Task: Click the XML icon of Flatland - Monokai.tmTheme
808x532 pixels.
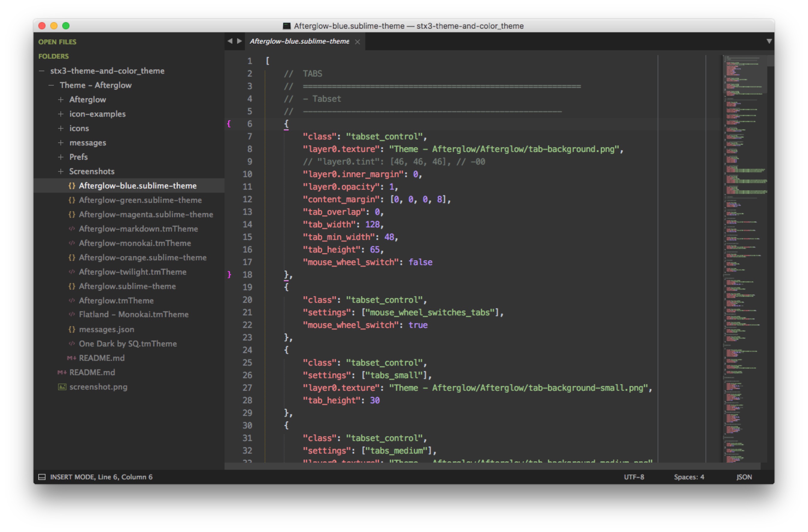Action: point(72,314)
